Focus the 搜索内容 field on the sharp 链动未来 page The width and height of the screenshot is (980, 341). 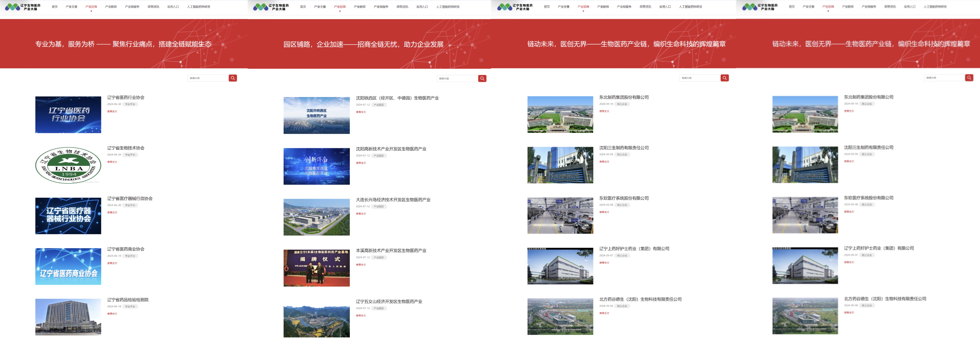[700, 78]
